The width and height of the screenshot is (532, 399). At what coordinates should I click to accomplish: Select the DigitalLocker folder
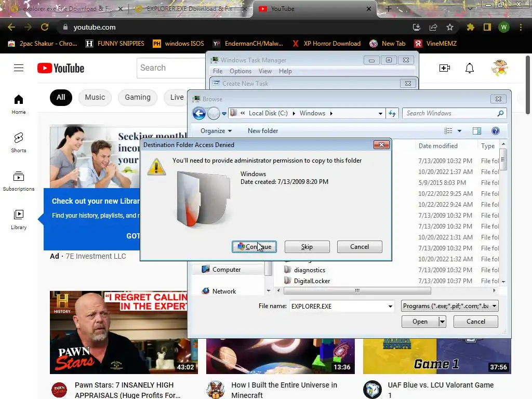click(312, 281)
